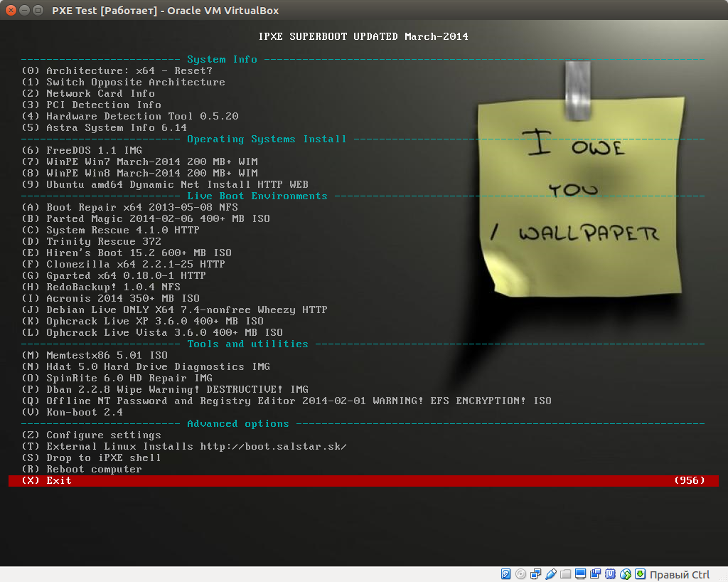Screen dimensions: 728x582
Task: Minimize the PXE Test VirtualBox window
Action: [25, 10]
